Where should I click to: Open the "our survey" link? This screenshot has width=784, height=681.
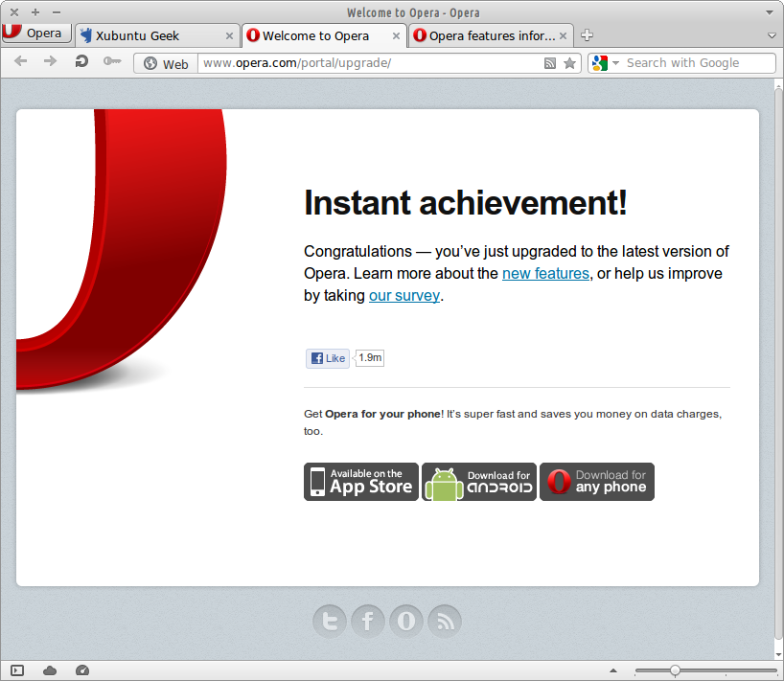click(x=404, y=296)
